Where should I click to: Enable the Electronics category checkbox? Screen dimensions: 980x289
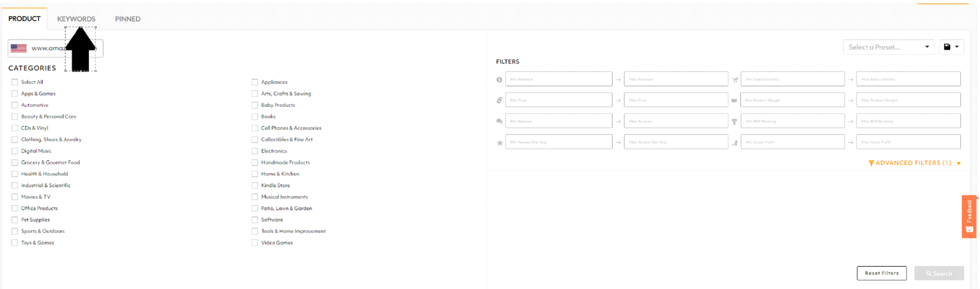click(x=255, y=151)
